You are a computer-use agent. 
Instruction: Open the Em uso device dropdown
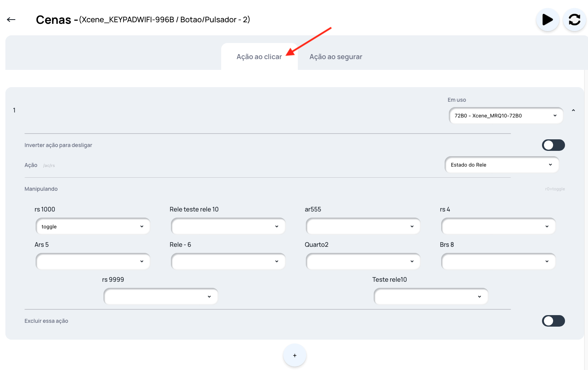tap(506, 116)
